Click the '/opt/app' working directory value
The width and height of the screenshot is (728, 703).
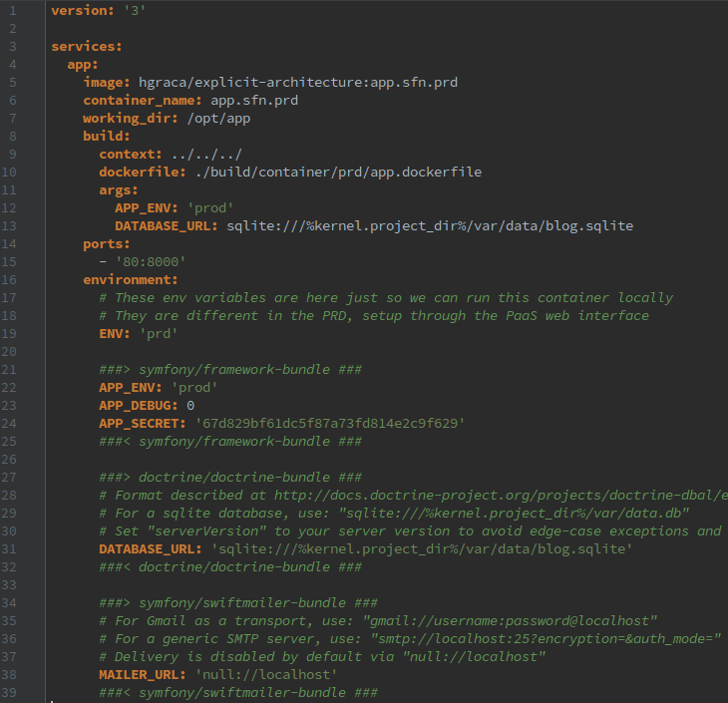point(218,119)
